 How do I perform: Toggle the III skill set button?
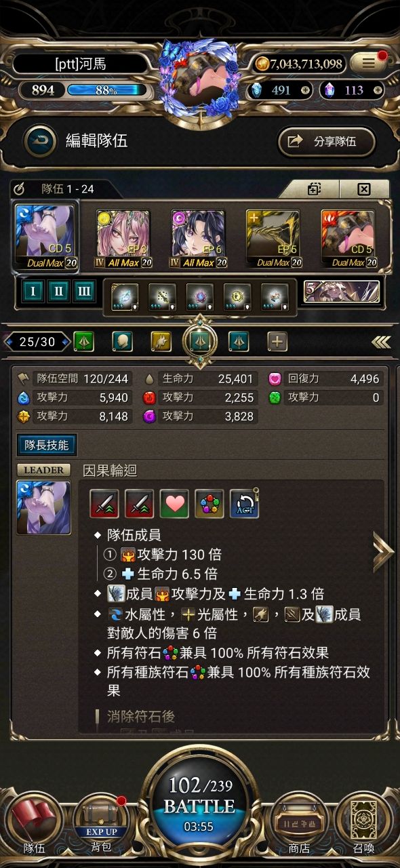84,292
